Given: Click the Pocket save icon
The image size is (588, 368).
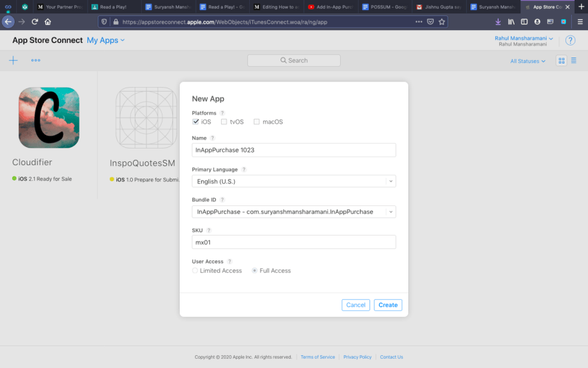Looking at the screenshot, I should pos(430,22).
